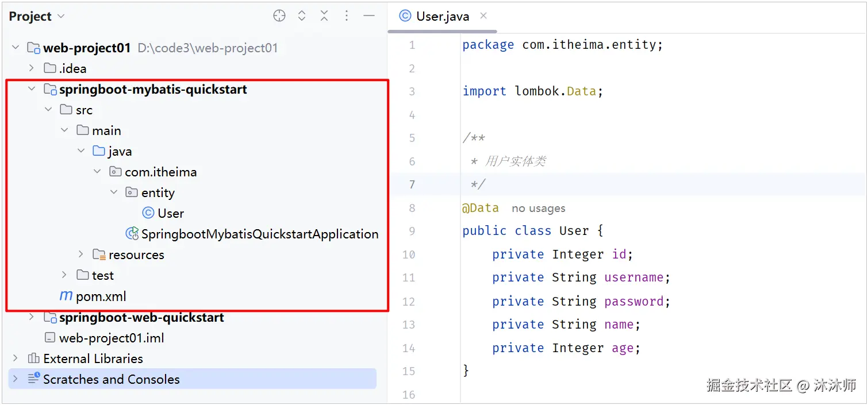Click the Scratches and Consoles icon
The image size is (868, 405).
34,379
